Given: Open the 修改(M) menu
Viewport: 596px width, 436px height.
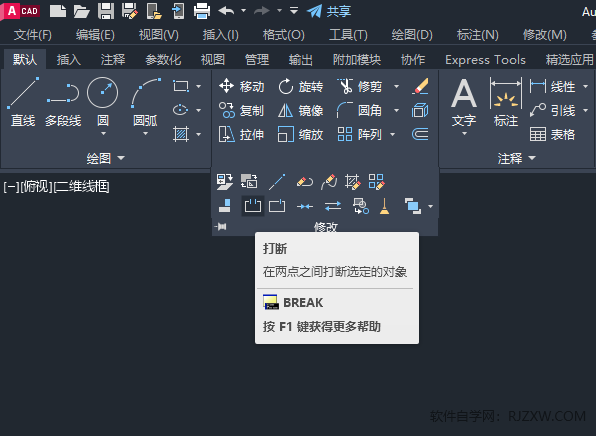Looking at the screenshot, I should click(x=545, y=35).
